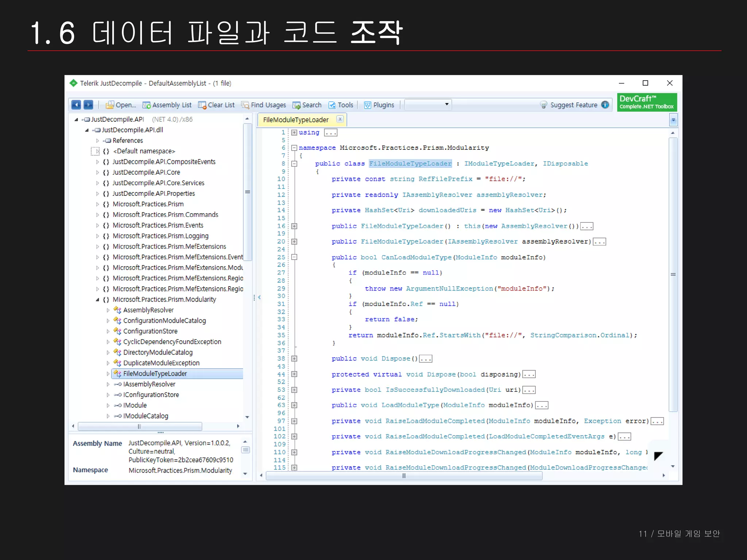Viewport: 747px width, 560px height.
Task: Collapse the JustDecompile.API.dll node
Action: click(87, 130)
